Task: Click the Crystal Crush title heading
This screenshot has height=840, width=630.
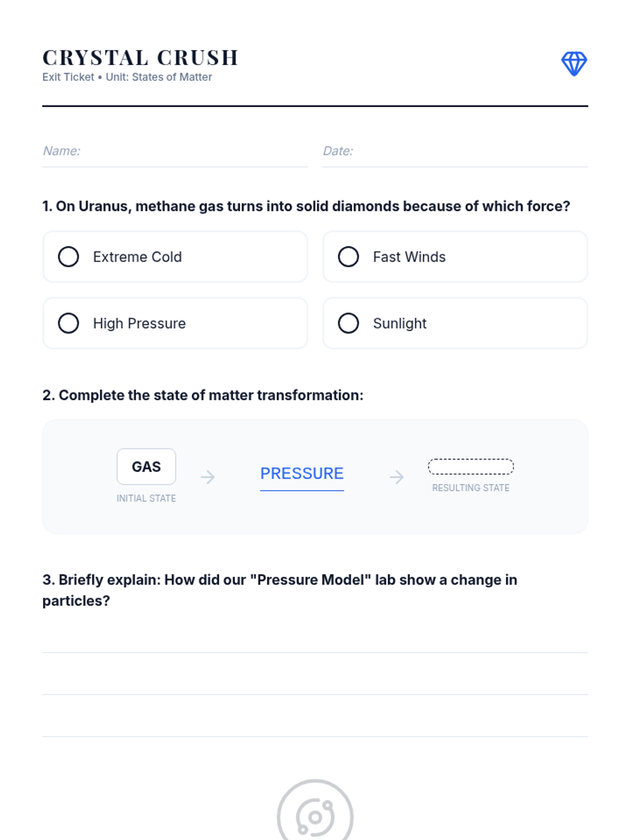Action: point(140,58)
